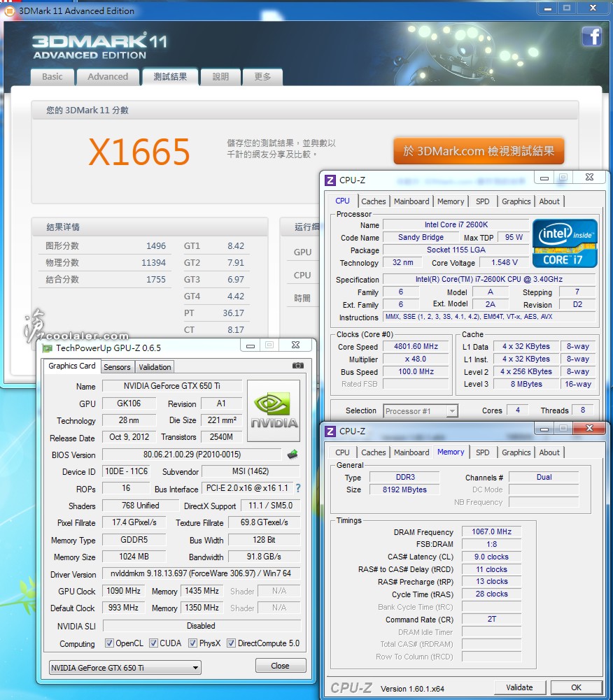Click the BIOS Version field in GPU-Z
The image size is (613, 700).
click(x=192, y=455)
